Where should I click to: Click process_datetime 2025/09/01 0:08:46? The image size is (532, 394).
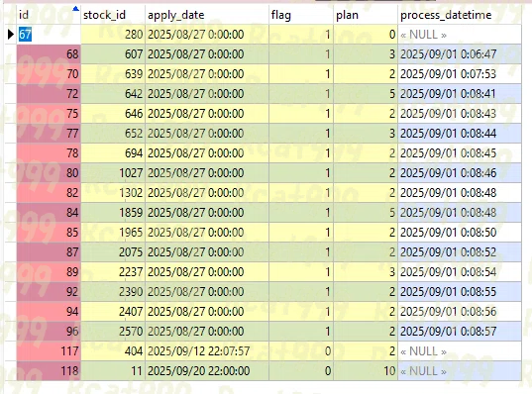pyautogui.click(x=460, y=173)
